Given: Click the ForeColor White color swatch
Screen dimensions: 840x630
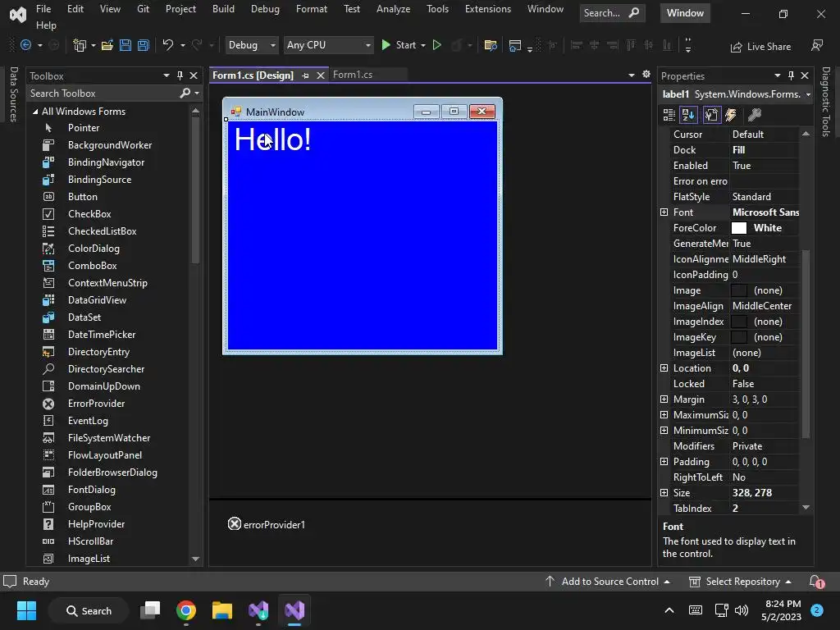Looking at the screenshot, I should tap(739, 228).
